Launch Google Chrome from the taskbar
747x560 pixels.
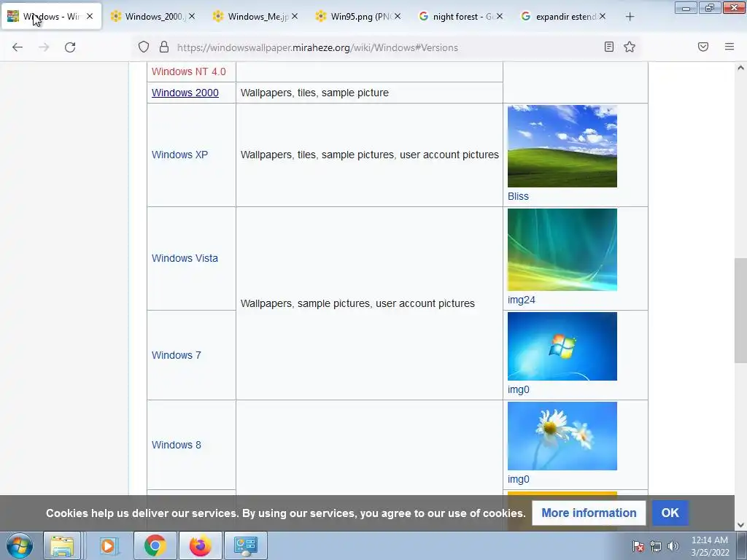[155, 545]
